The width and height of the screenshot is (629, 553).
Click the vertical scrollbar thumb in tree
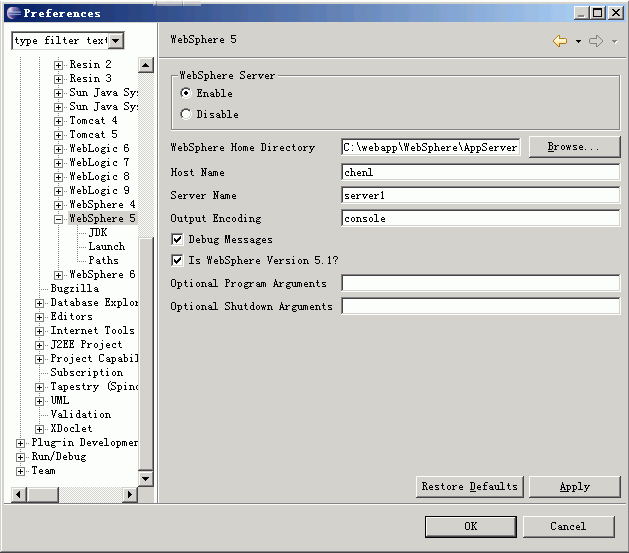pyautogui.click(x=146, y=353)
